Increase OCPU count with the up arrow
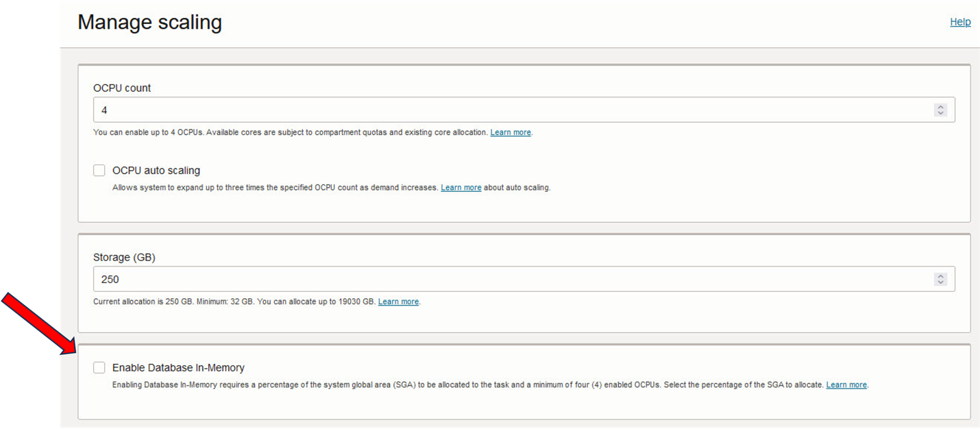This screenshot has width=980, height=429. (x=940, y=107)
